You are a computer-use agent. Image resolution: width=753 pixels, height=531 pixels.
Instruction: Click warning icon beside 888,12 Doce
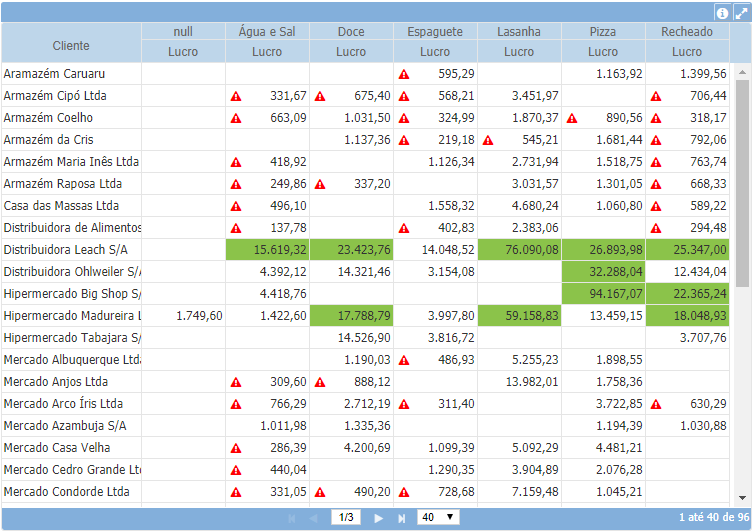pyautogui.click(x=320, y=383)
